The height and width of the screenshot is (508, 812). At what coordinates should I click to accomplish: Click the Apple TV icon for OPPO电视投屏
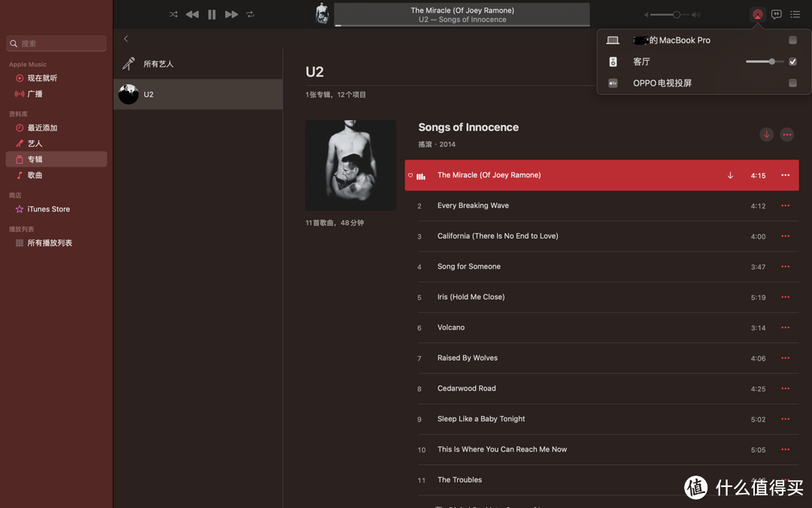(x=613, y=83)
